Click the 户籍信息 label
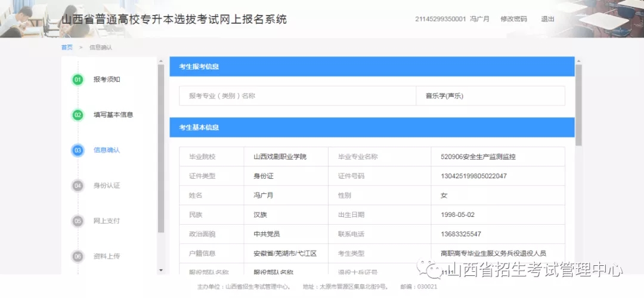This screenshot has height=298, width=644. (202, 253)
